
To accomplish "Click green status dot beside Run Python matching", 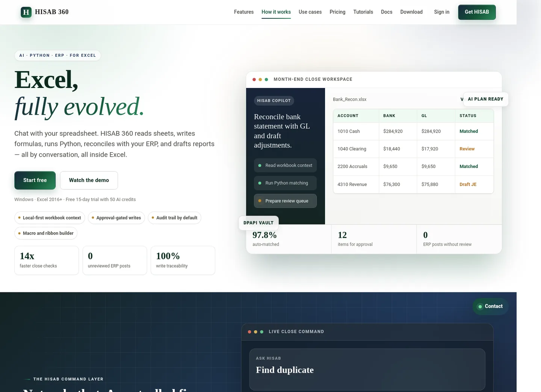I will pyautogui.click(x=260, y=183).
